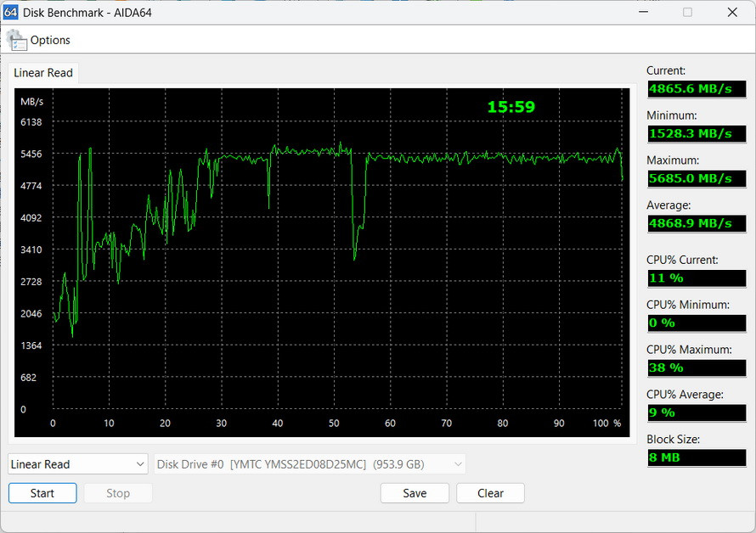
Task: Click the Maximum speed field 5685.0 MB/s
Action: pos(696,178)
